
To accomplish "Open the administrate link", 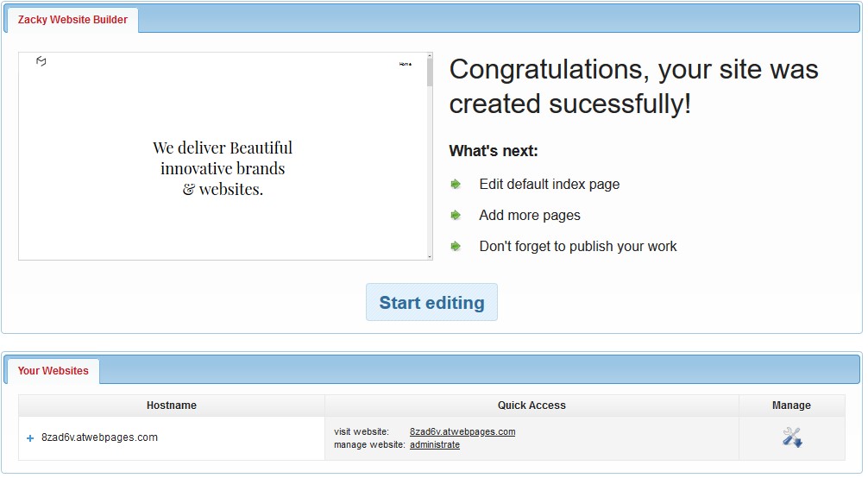I will [x=435, y=444].
